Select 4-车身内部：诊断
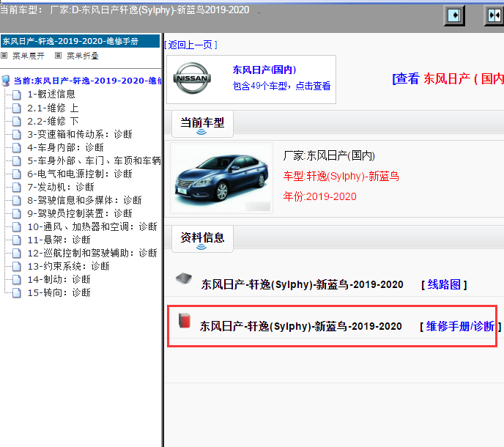 (x=65, y=147)
